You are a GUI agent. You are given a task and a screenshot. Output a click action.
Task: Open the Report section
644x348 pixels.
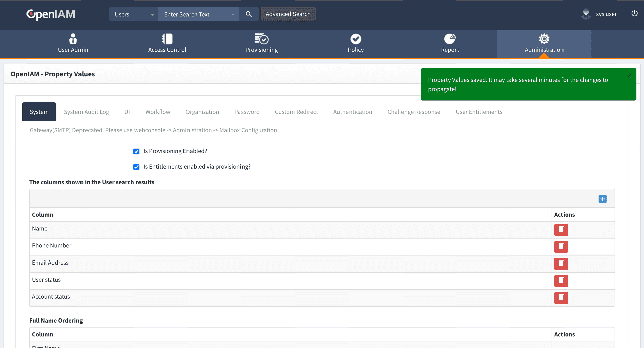450,43
